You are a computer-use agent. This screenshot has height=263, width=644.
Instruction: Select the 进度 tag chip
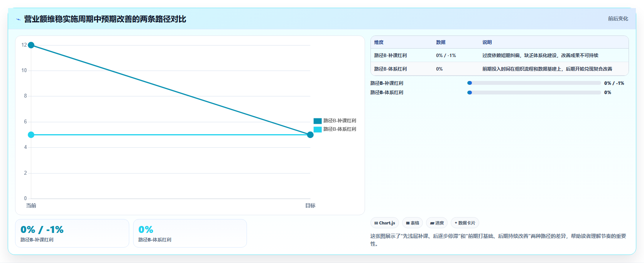(437, 223)
